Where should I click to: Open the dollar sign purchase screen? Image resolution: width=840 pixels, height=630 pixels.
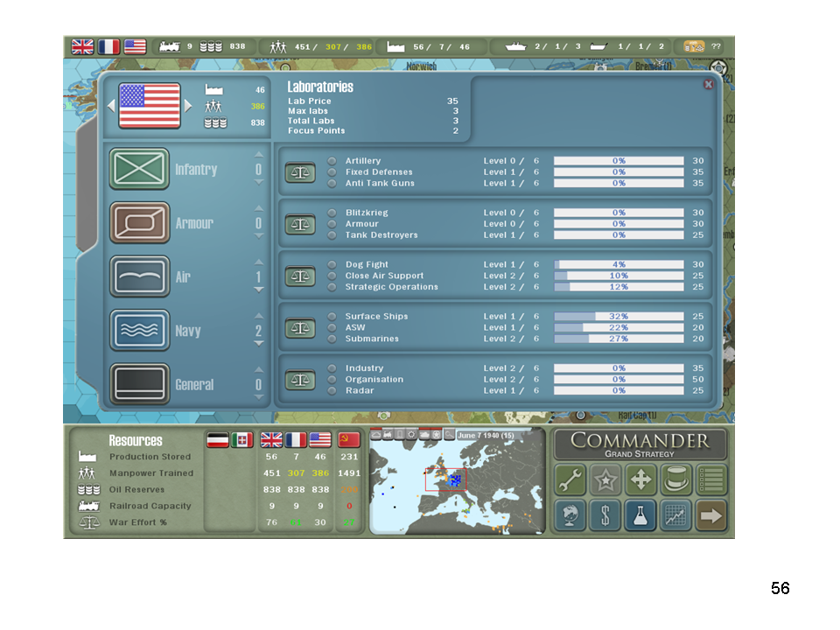pos(605,515)
